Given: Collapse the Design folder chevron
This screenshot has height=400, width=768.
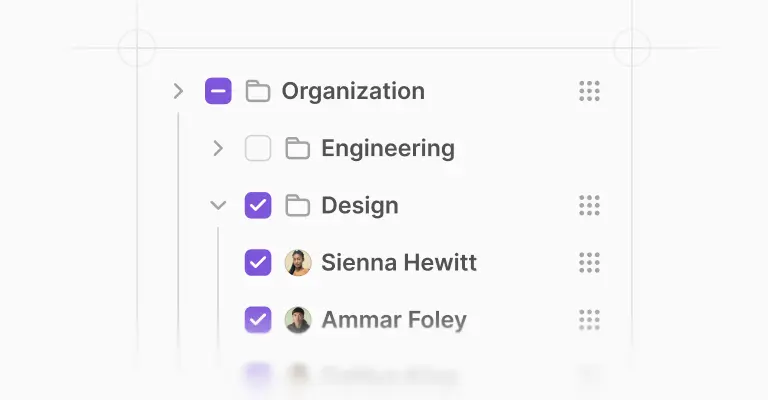Looking at the screenshot, I should (x=218, y=206).
